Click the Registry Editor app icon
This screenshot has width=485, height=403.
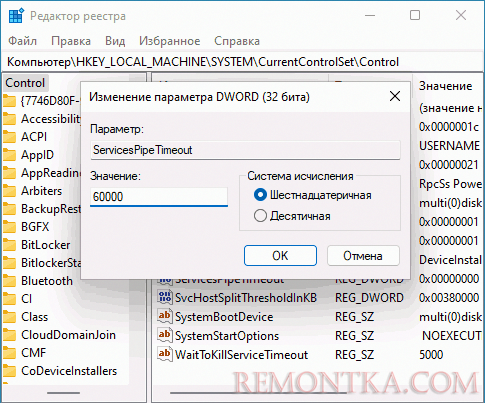tap(16, 16)
